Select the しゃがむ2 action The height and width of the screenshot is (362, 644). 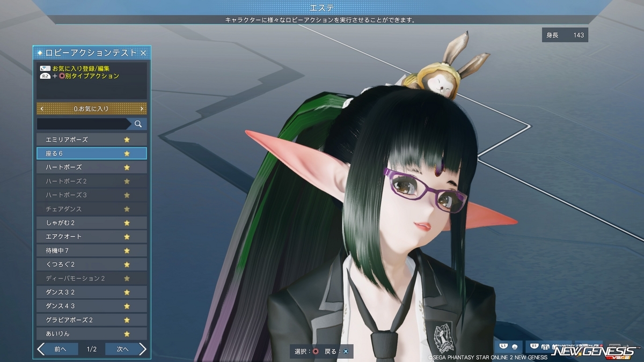pyautogui.click(x=92, y=223)
